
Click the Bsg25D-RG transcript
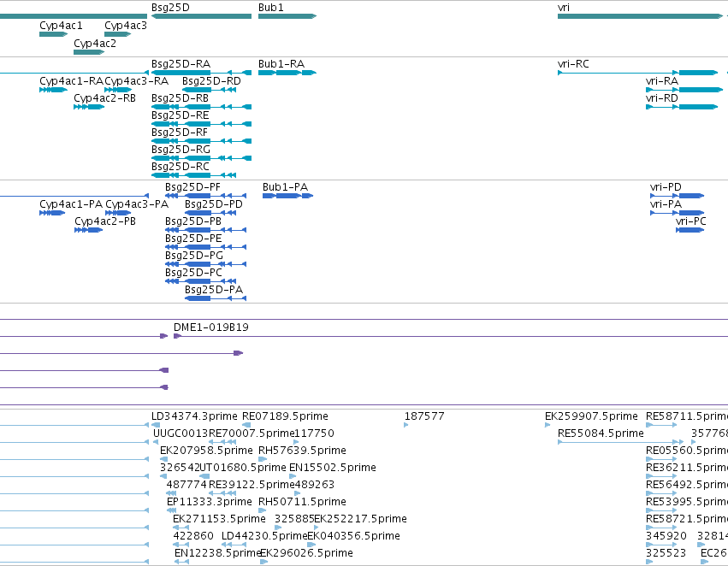[x=202, y=158]
